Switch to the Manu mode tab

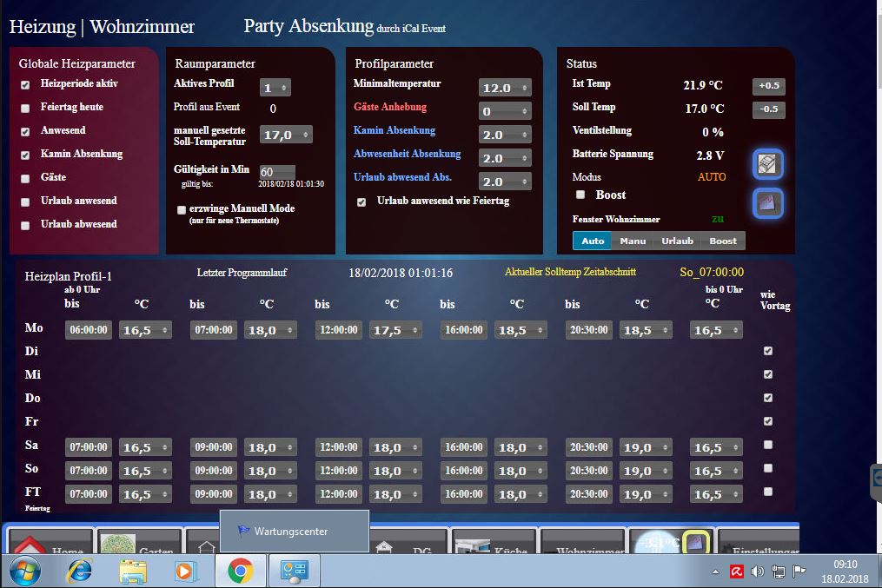tap(633, 241)
